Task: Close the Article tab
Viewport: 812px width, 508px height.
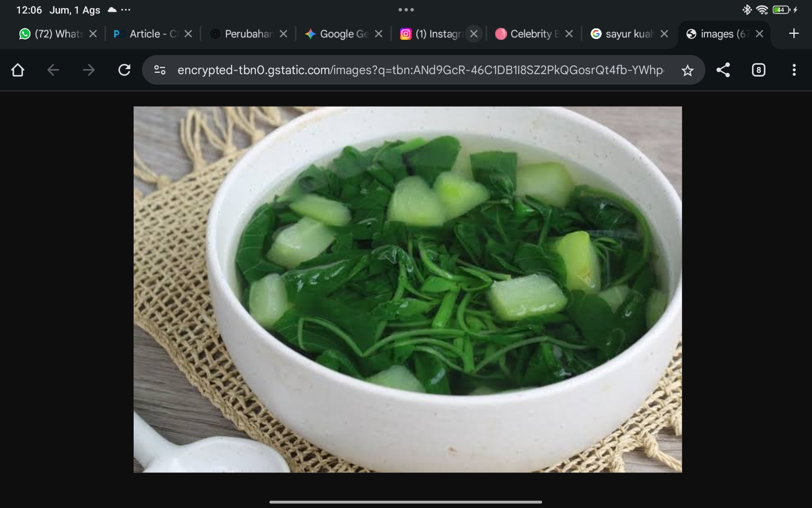Action: click(x=188, y=34)
